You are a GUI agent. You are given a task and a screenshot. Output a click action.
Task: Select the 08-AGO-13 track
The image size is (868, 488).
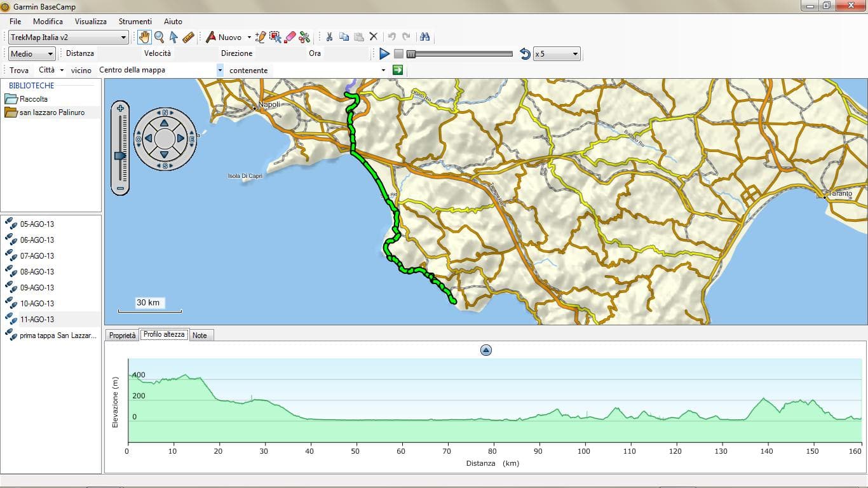pyautogui.click(x=37, y=272)
